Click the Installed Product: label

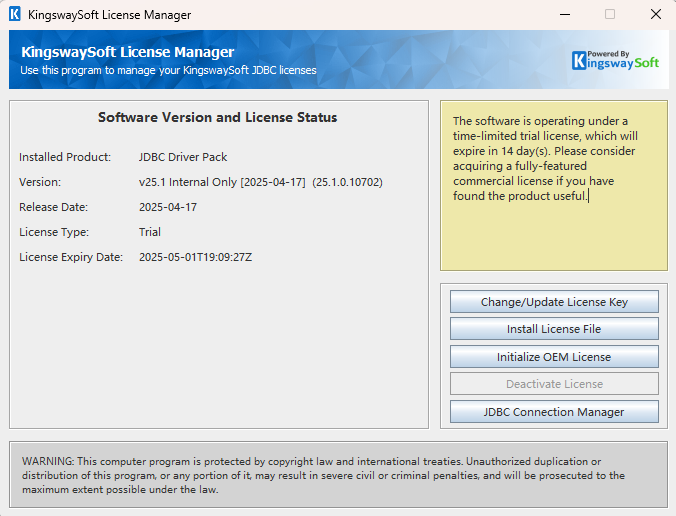point(65,157)
